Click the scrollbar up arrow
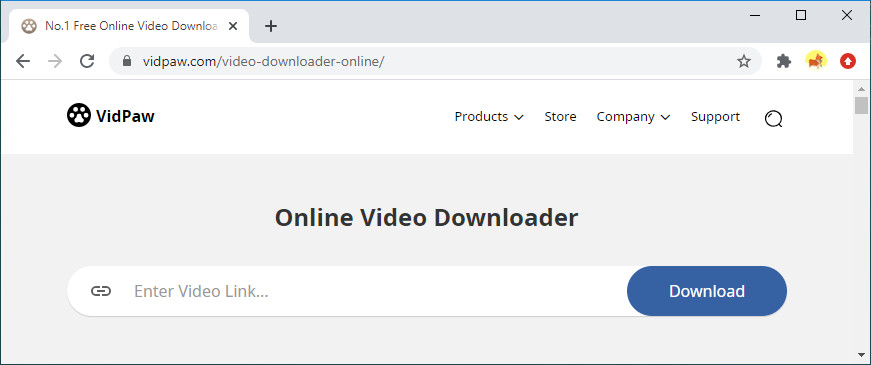 pyautogui.click(x=862, y=88)
